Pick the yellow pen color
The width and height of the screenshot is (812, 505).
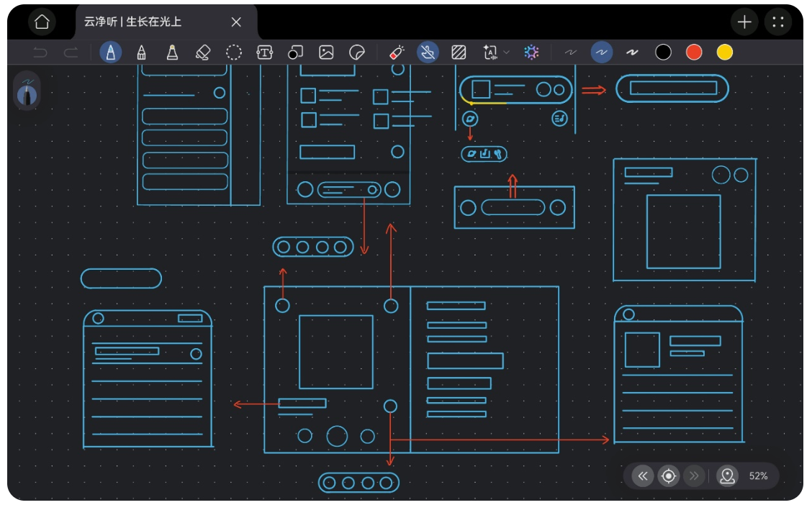[x=725, y=53]
